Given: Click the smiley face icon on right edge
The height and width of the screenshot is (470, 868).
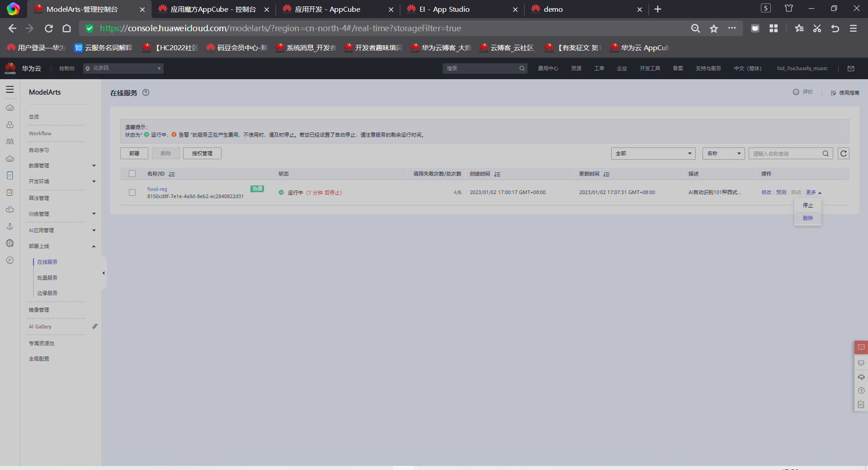Looking at the screenshot, I should tap(861, 363).
